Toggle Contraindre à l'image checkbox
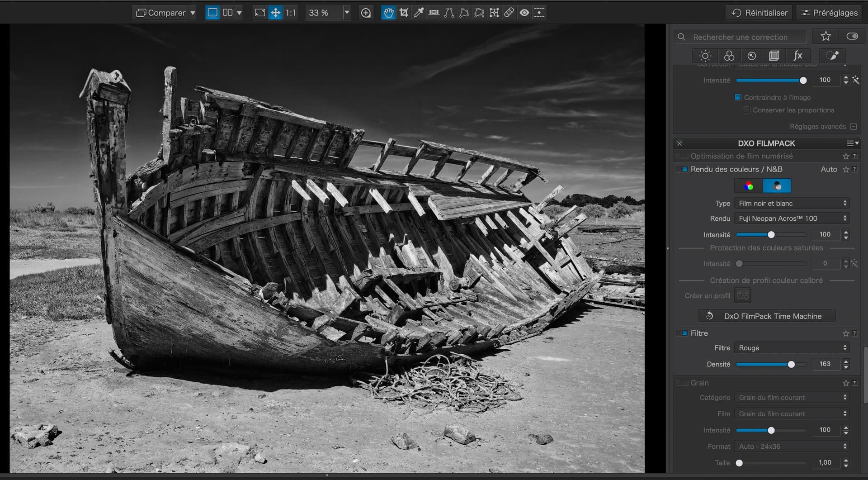This screenshot has height=480, width=868. pyautogui.click(x=738, y=97)
